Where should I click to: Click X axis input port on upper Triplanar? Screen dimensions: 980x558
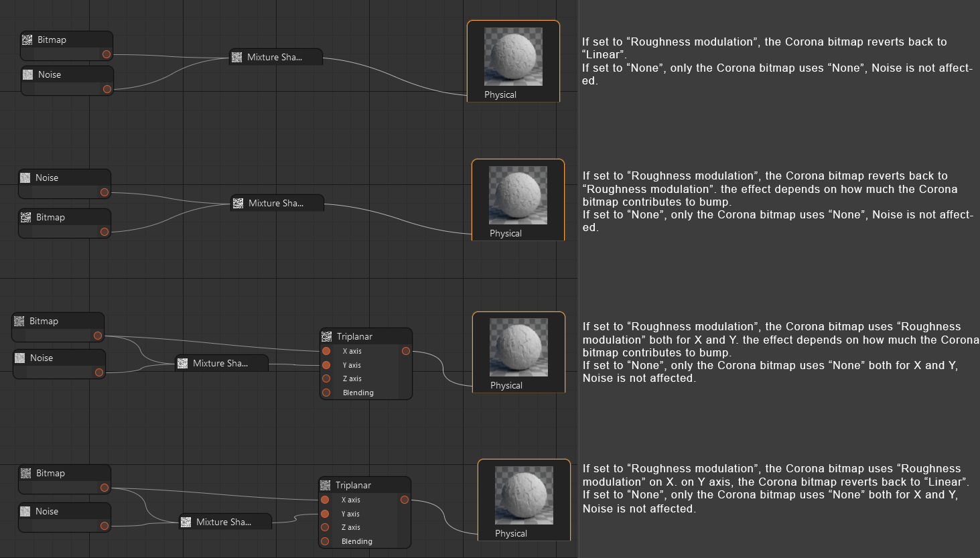pos(326,351)
